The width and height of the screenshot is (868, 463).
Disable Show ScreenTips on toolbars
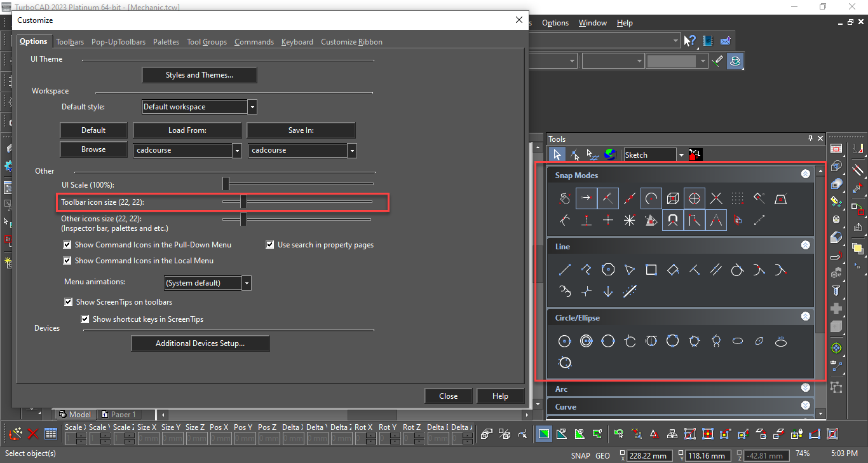69,302
